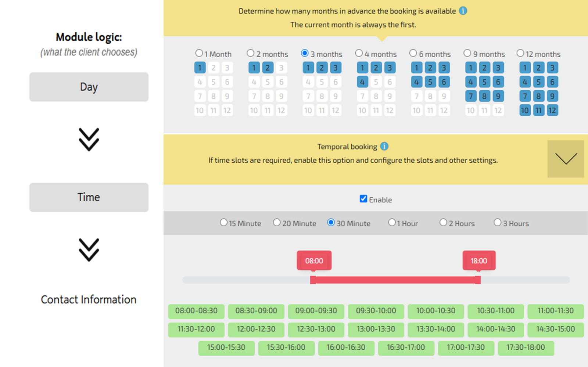Viewport: 588px width, 367px height.
Task: Uncheck the Enable checkbox
Action: pos(363,199)
